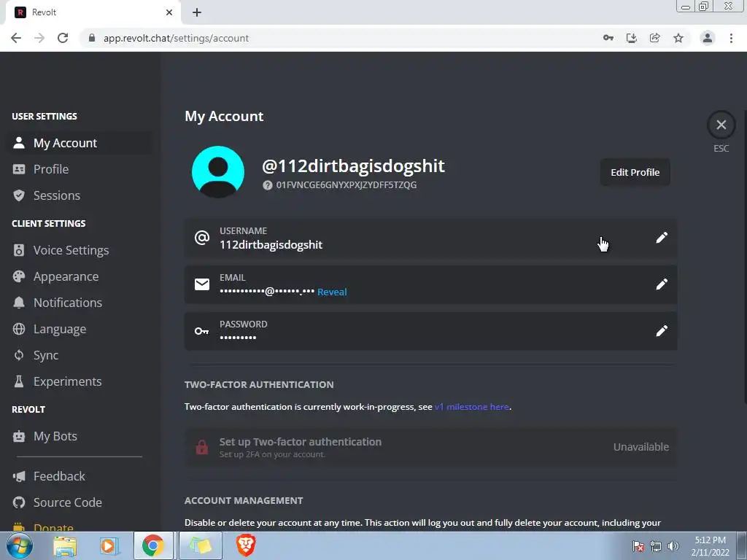Click the install app icon in address bar
This screenshot has width=747, height=560.
point(632,38)
